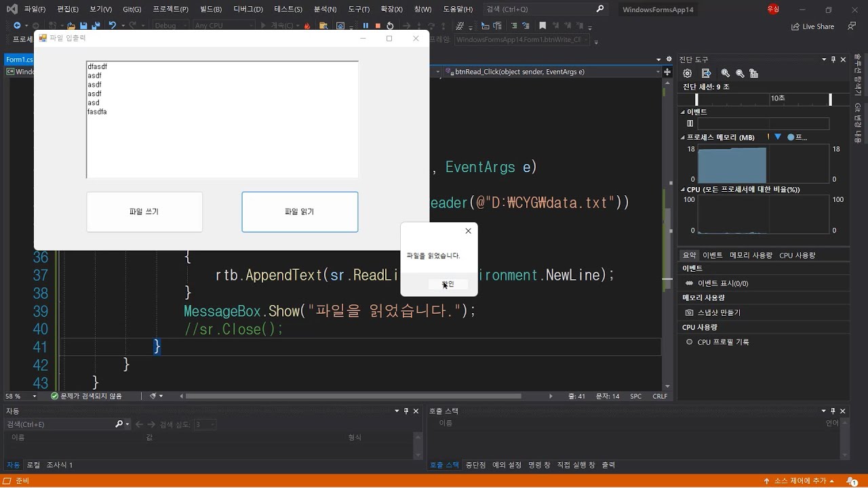Screen dimensions: 868x488
Task: Switch to the 조사식 1 tab
Action: (60, 465)
